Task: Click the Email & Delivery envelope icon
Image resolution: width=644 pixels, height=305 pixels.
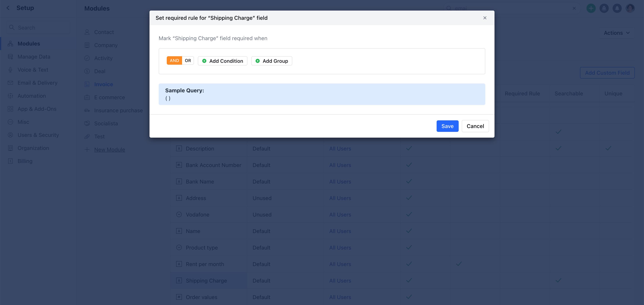Action: [x=10, y=83]
